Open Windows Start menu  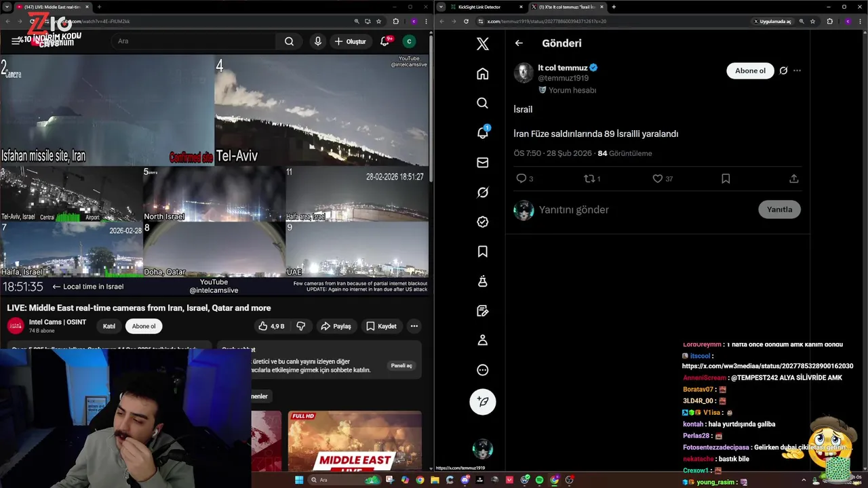click(299, 480)
